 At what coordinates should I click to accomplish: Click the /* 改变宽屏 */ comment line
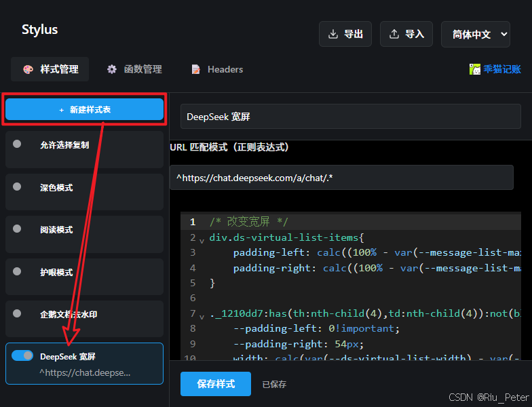248,222
